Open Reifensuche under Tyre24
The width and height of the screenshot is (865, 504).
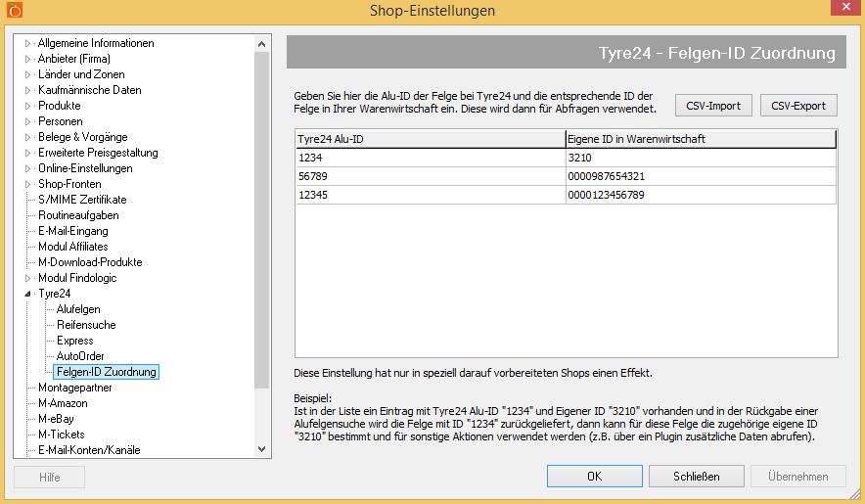[x=86, y=325]
